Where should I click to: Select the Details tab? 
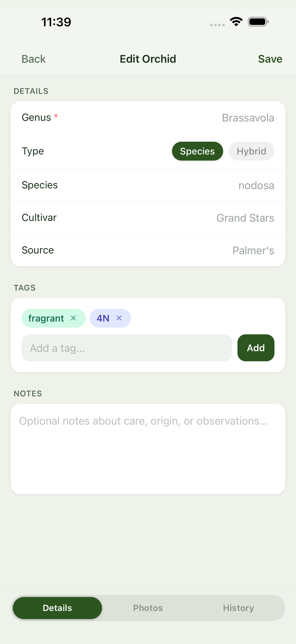click(x=57, y=608)
